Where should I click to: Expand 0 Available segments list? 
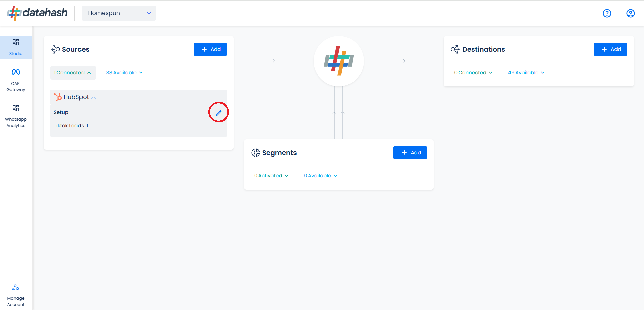320,176
